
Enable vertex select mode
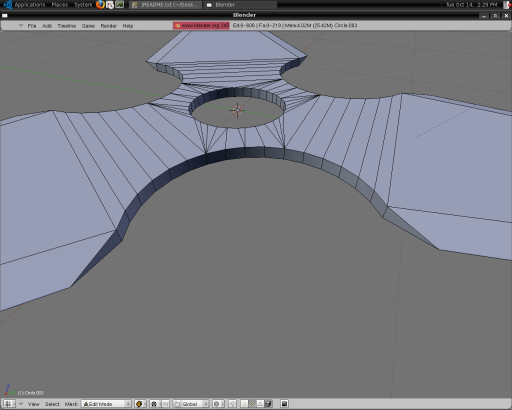click(244, 404)
